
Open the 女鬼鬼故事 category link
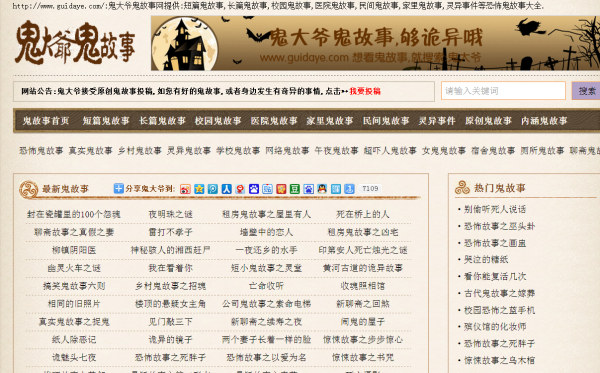(x=444, y=151)
